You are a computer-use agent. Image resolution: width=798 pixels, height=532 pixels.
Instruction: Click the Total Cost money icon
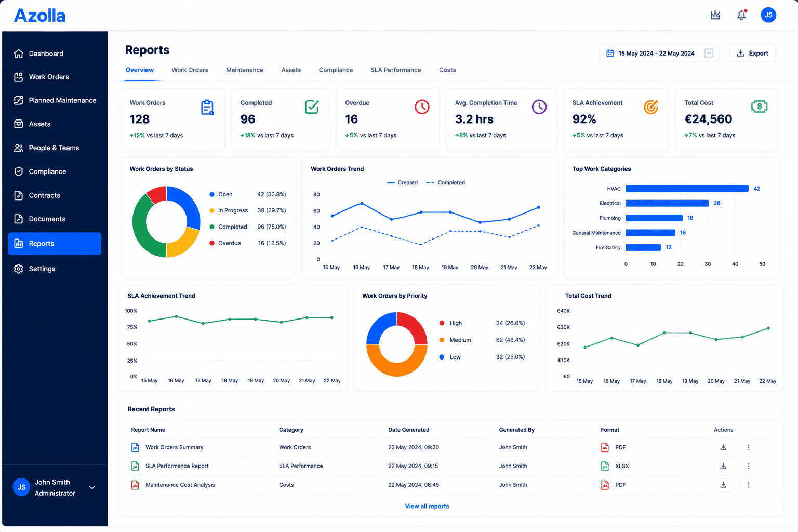[x=760, y=107]
